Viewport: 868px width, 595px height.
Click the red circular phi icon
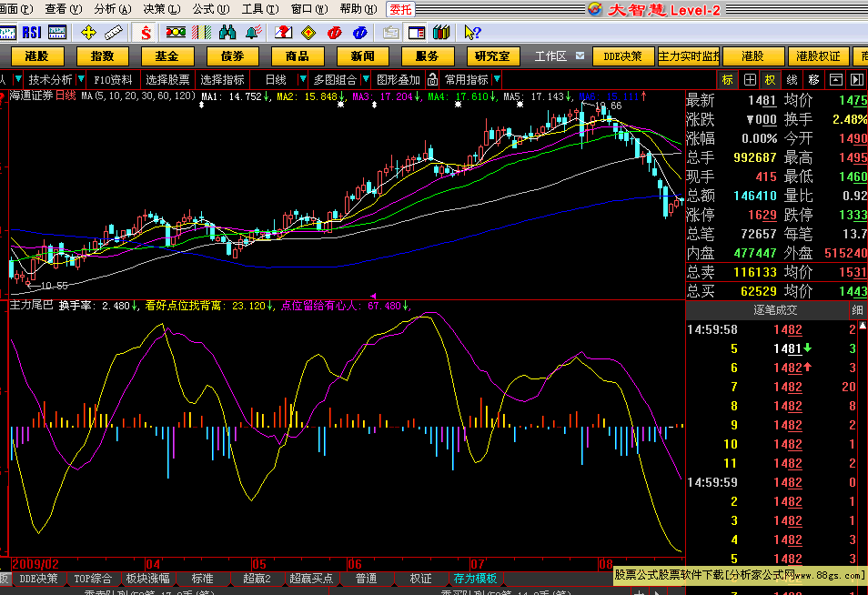click(x=334, y=33)
